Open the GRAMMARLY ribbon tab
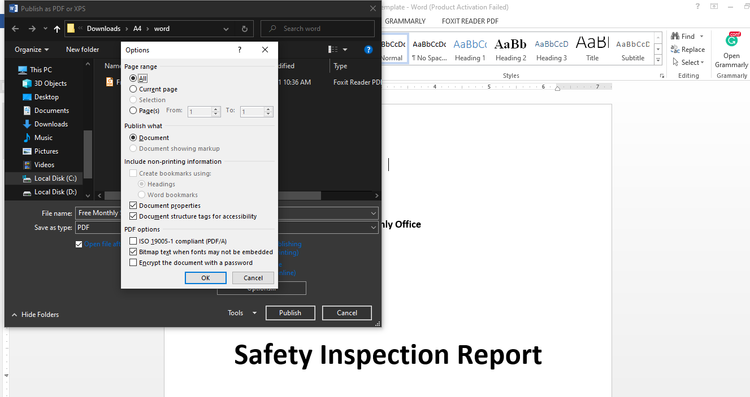This screenshot has height=397, width=750. 405,21
